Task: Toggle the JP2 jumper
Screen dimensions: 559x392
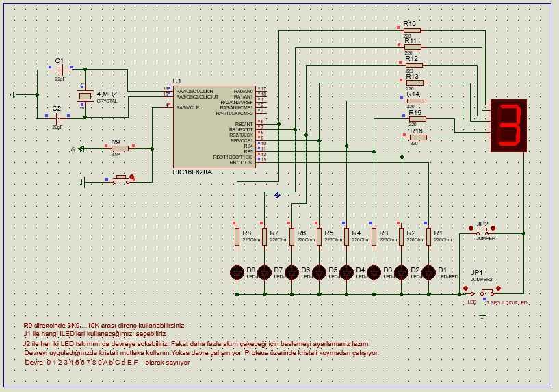Action: [x=482, y=230]
